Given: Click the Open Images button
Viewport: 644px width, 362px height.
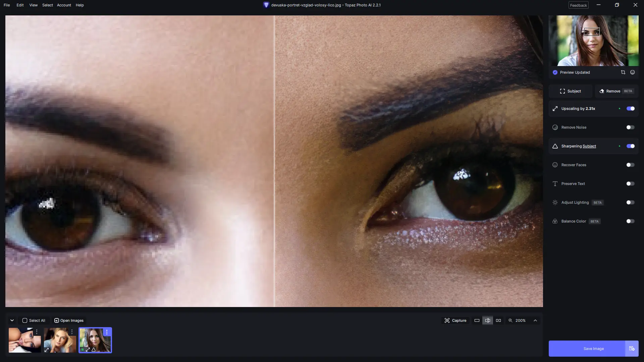Looking at the screenshot, I should [69, 320].
